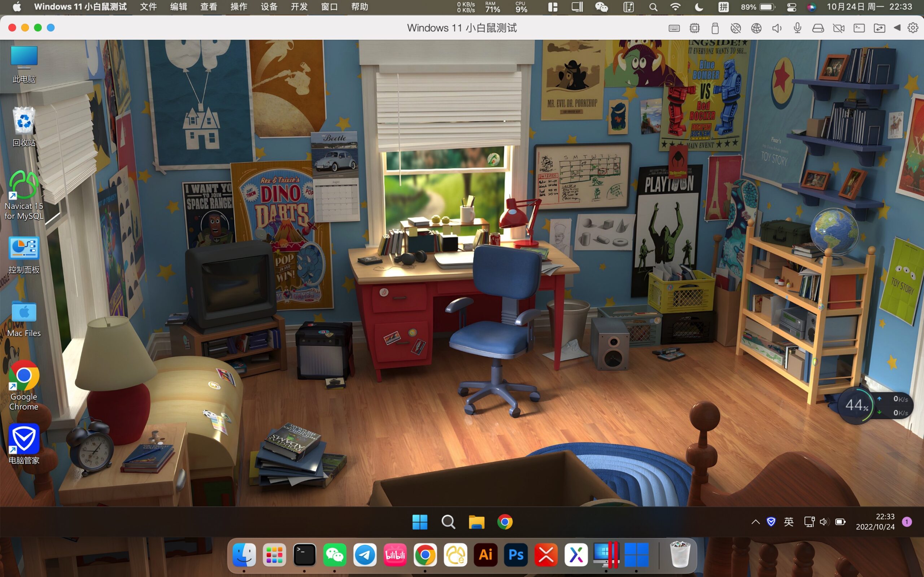Click Spotlight search in the menu bar
924x577 pixels.
653,7
